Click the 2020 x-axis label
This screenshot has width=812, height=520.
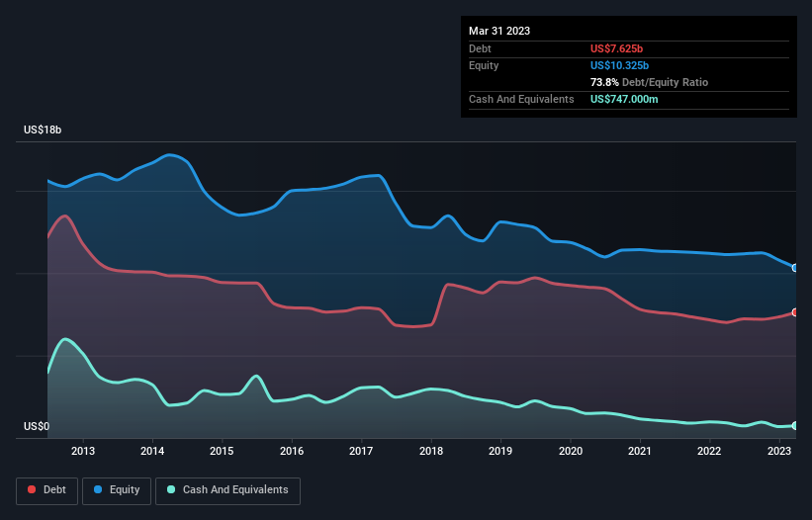[x=570, y=451]
